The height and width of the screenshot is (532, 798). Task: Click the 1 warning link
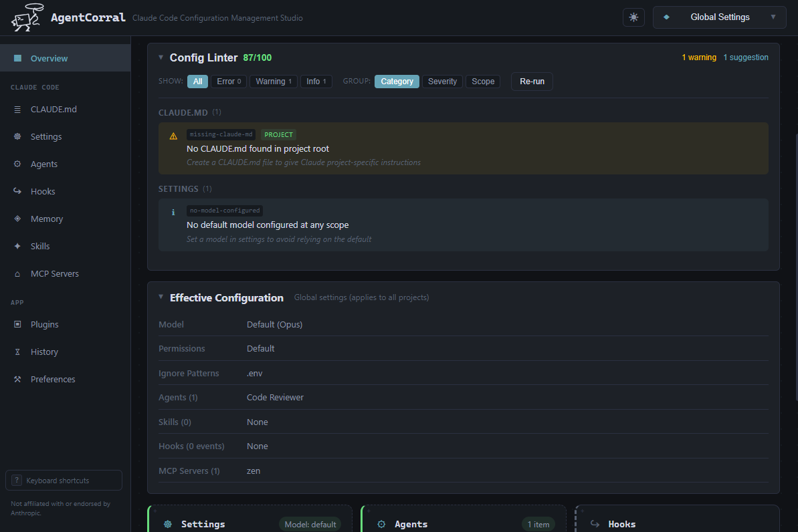(x=699, y=57)
